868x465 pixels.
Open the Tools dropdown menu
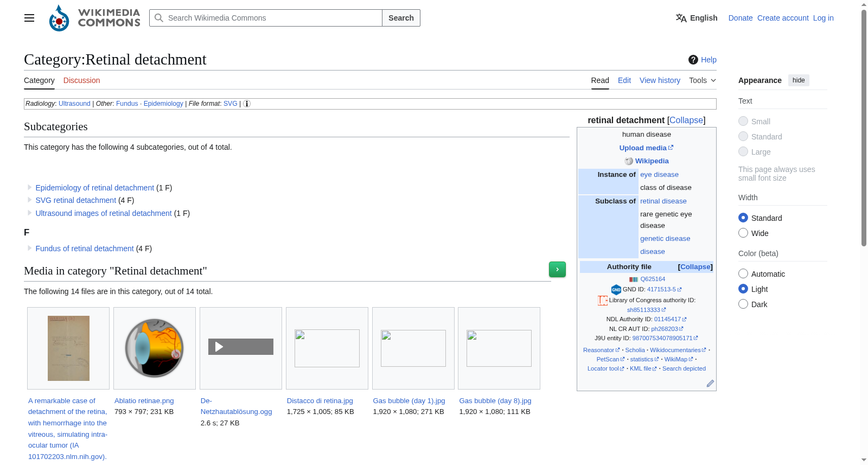tap(703, 80)
